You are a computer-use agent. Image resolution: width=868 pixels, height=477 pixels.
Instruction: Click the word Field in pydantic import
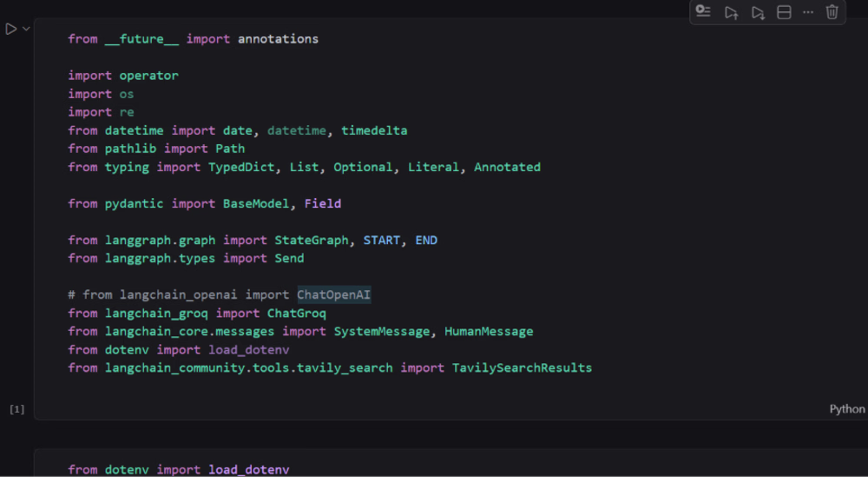click(x=323, y=203)
